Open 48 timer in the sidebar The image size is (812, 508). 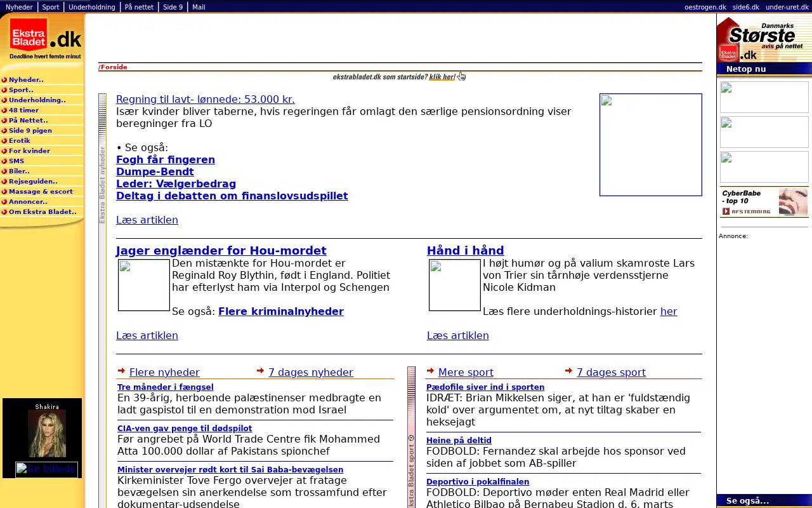pyautogui.click(x=23, y=110)
